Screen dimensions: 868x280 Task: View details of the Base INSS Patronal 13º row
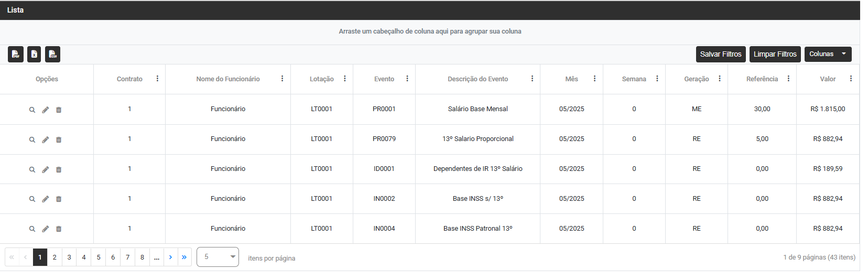(32, 229)
